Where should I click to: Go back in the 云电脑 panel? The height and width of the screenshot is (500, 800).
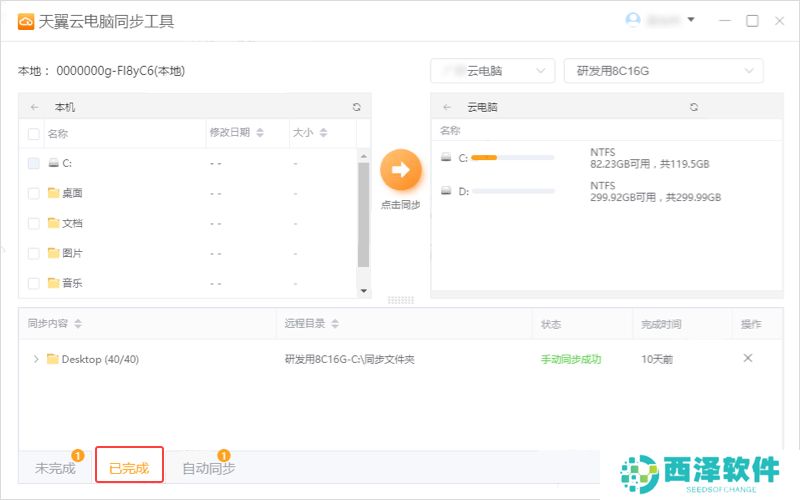[x=447, y=107]
